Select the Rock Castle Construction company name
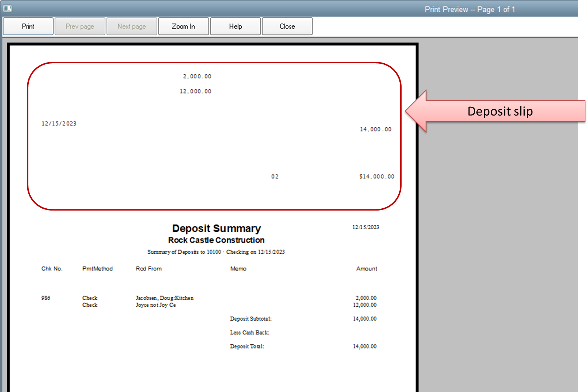 pyautogui.click(x=216, y=240)
